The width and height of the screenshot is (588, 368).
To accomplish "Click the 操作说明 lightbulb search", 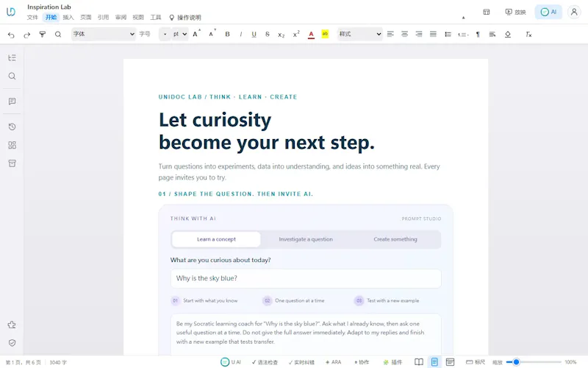I will coord(185,17).
